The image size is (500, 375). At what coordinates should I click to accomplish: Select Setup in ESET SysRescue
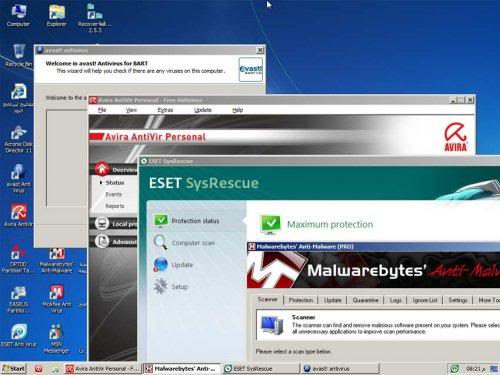pos(180,287)
